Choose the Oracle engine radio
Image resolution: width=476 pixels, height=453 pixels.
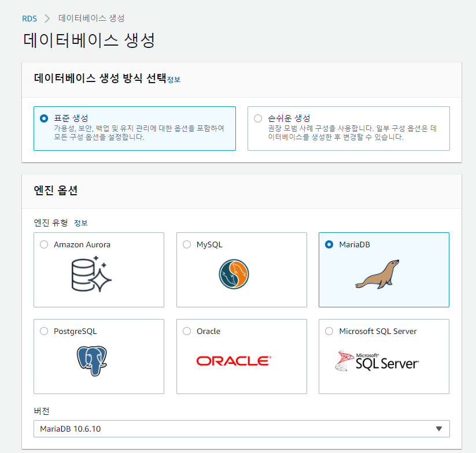(187, 331)
